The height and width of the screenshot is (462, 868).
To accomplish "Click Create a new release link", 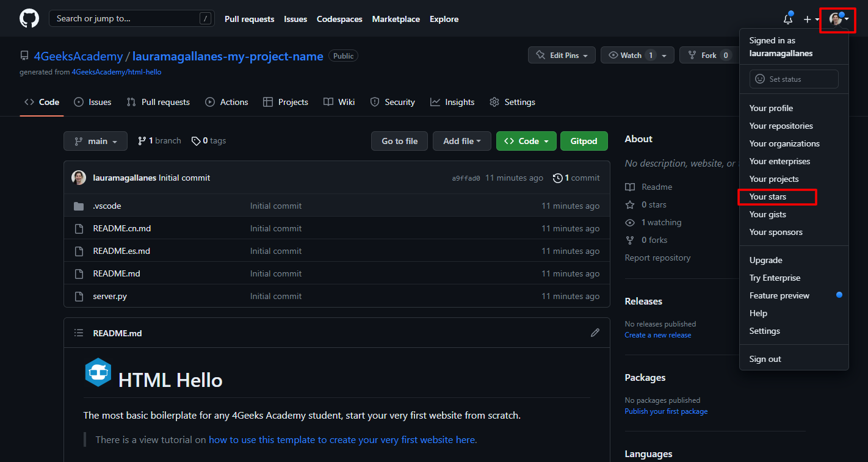I will tap(658, 335).
